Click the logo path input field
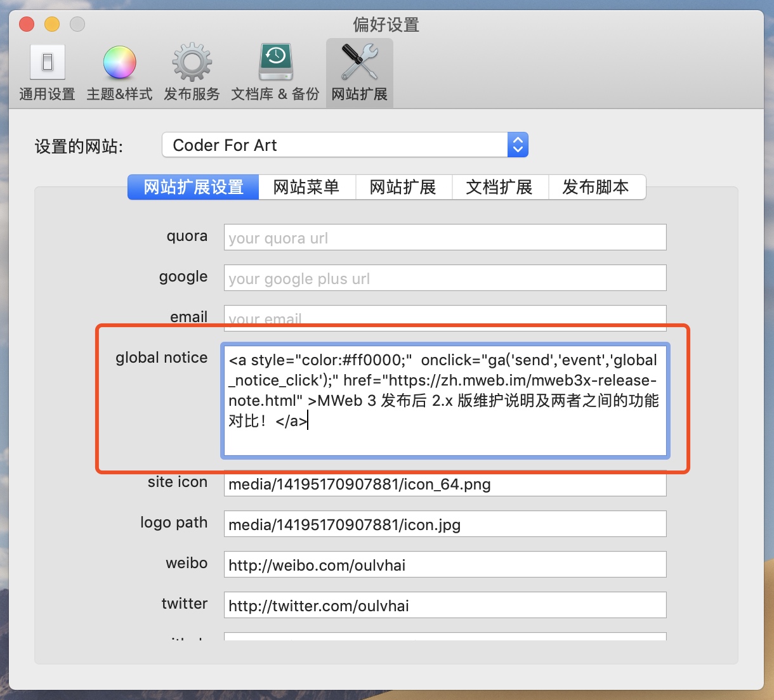 click(x=444, y=524)
